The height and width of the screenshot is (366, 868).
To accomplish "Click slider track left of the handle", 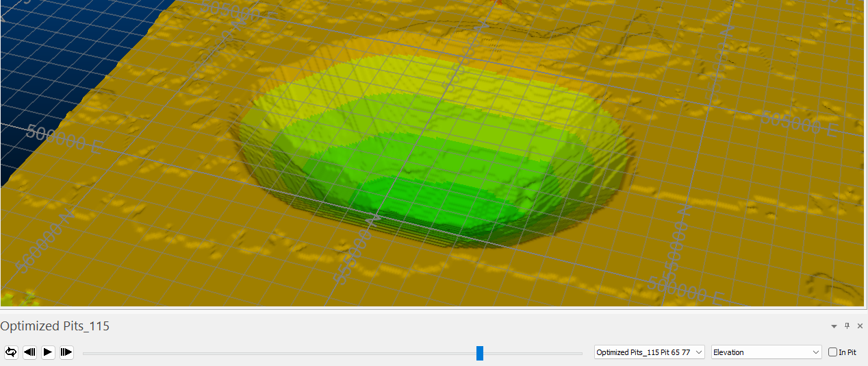I will tap(274, 354).
